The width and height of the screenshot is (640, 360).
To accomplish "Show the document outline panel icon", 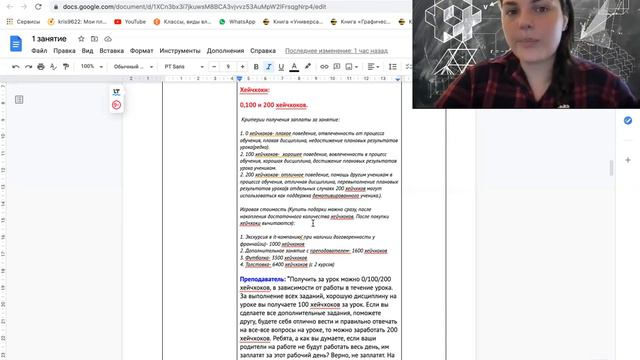I will pos(19,100).
